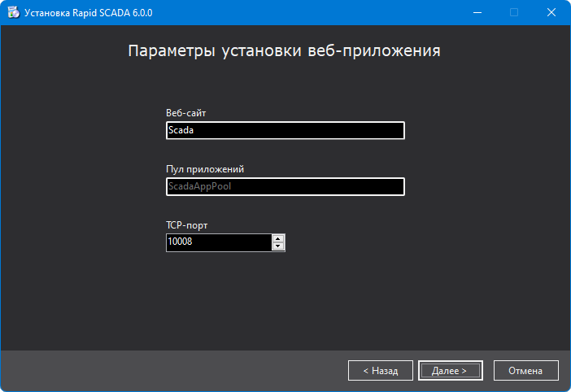Decrease TCP port with down spinner arrow
Image resolution: width=571 pixels, height=392 pixels.
(278, 246)
